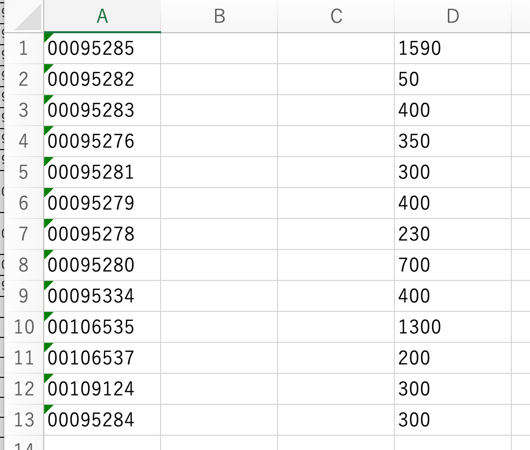This screenshot has height=450, width=530.
Task: Click cell D8 with value 700
Action: 453,265
